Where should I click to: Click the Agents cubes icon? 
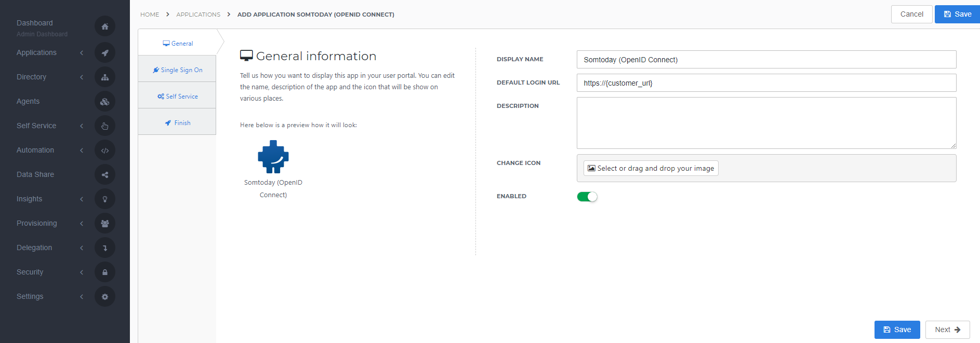click(105, 101)
